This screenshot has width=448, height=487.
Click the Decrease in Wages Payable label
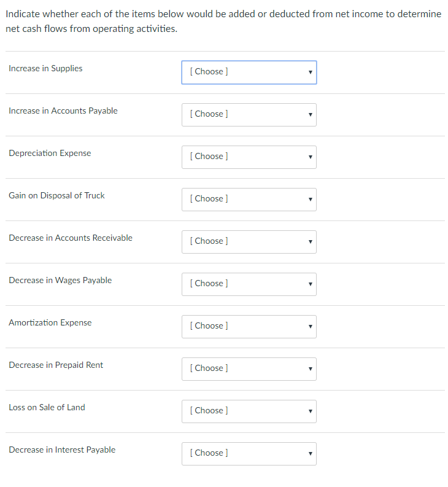(60, 280)
